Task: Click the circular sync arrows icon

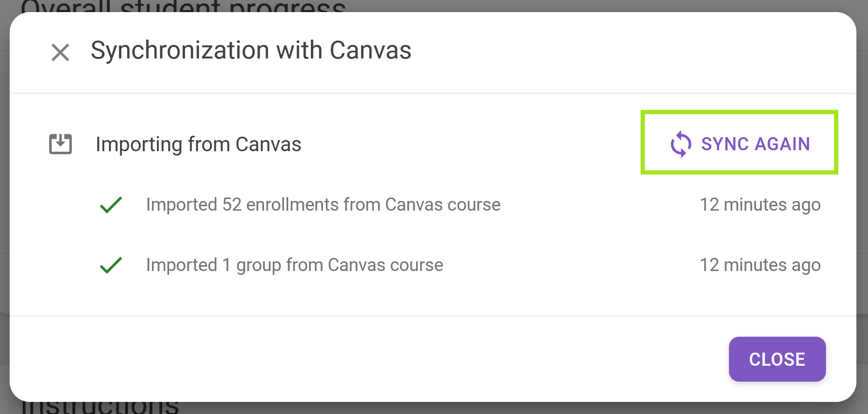Action: pyautogui.click(x=681, y=144)
